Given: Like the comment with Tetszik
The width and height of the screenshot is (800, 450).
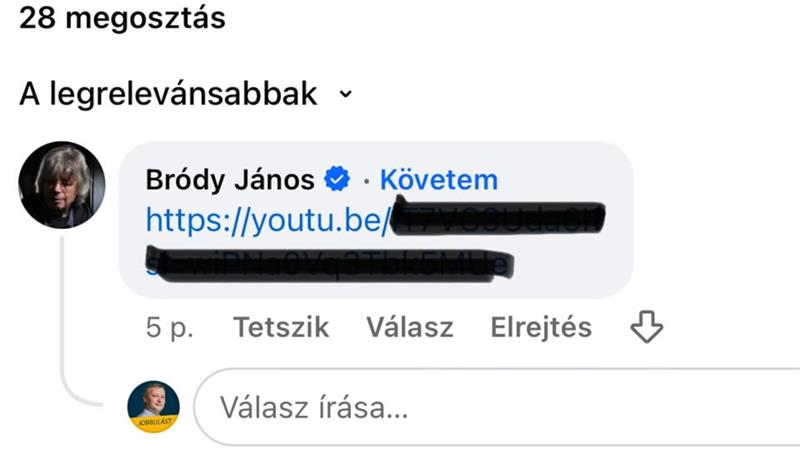Looking at the screenshot, I should [x=281, y=327].
